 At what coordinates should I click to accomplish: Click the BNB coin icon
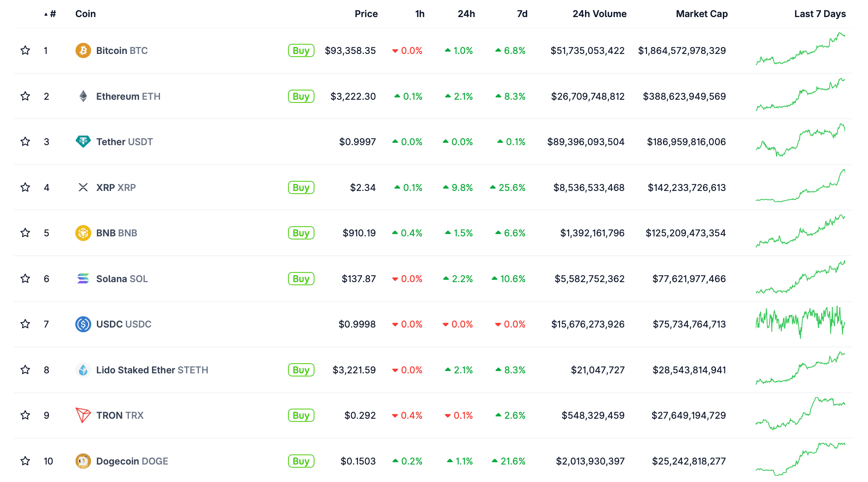tap(83, 233)
